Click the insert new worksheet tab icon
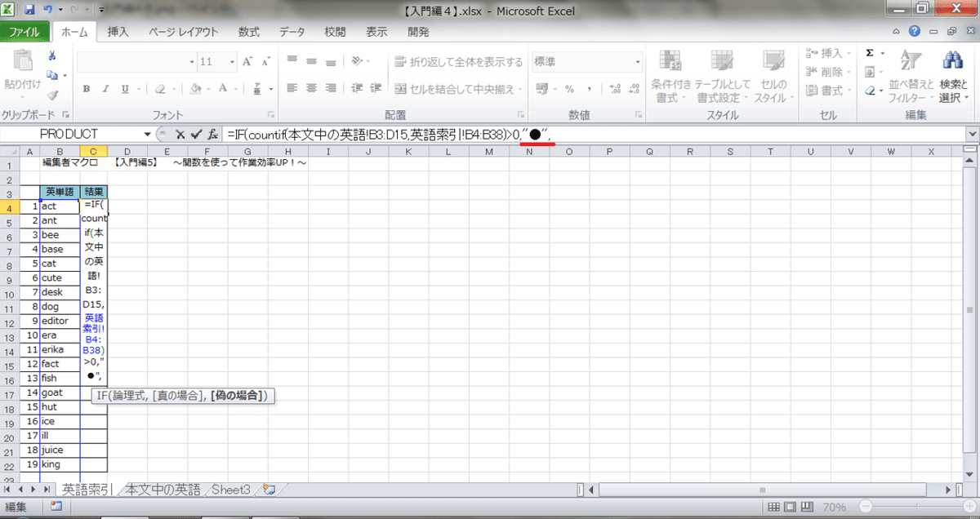Viewport: 980px width, 519px height. [x=269, y=490]
